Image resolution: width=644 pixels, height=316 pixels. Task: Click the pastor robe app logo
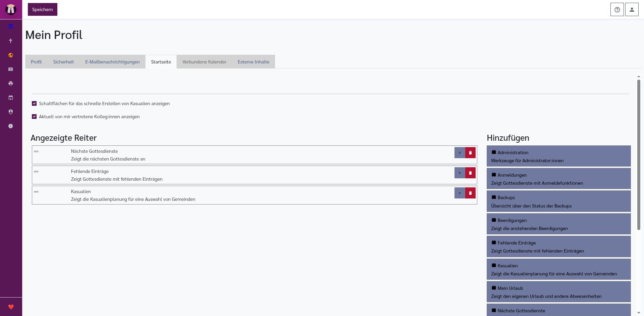coord(11,9)
